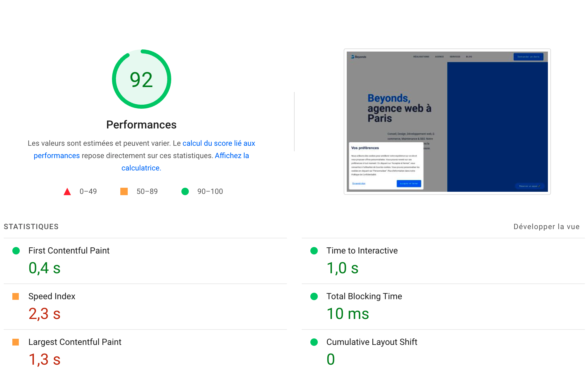This screenshot has height=373, width=588.
Task: Expand the First Contentful Paint metric
Action: point(69,251)
